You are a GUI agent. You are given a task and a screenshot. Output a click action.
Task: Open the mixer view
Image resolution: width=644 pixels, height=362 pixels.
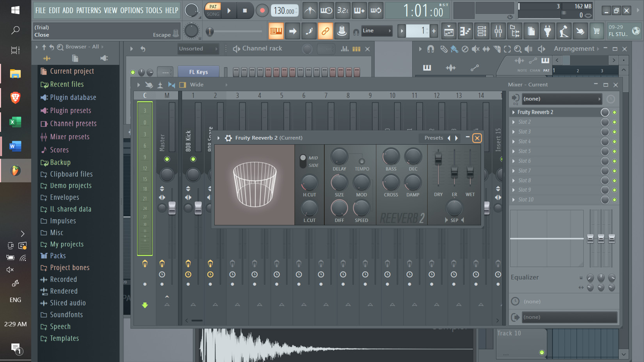[498, 31]
